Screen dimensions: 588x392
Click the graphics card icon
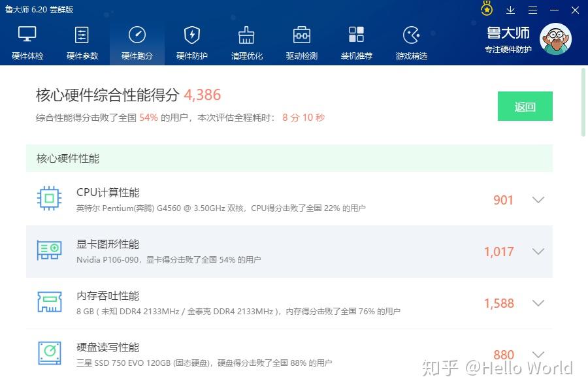point(49,250)
